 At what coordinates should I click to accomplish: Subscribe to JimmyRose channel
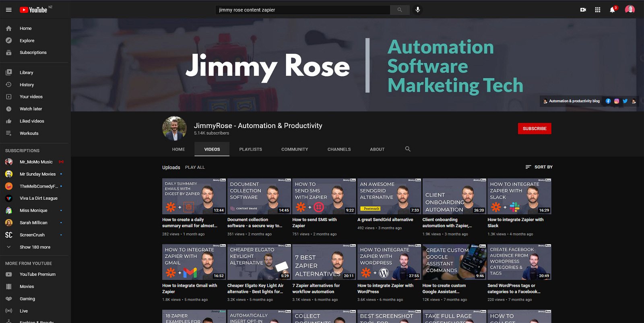click(x=535, y=128)
